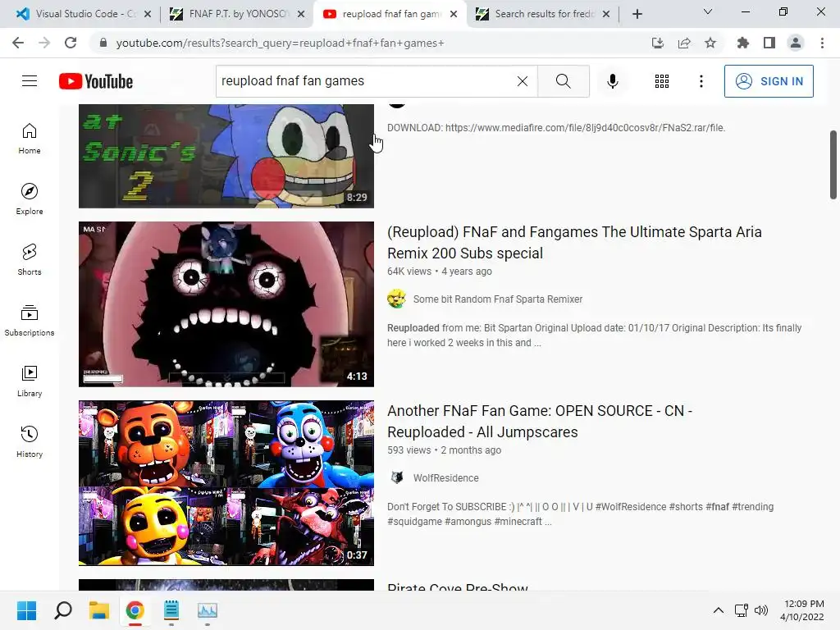
Task: Toggle Chrome side panel icon
Action: tap(769, 43)
